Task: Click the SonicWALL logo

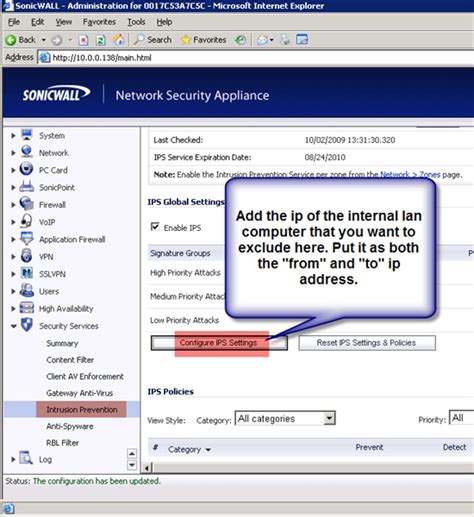Action: click(x=56, y=94)
